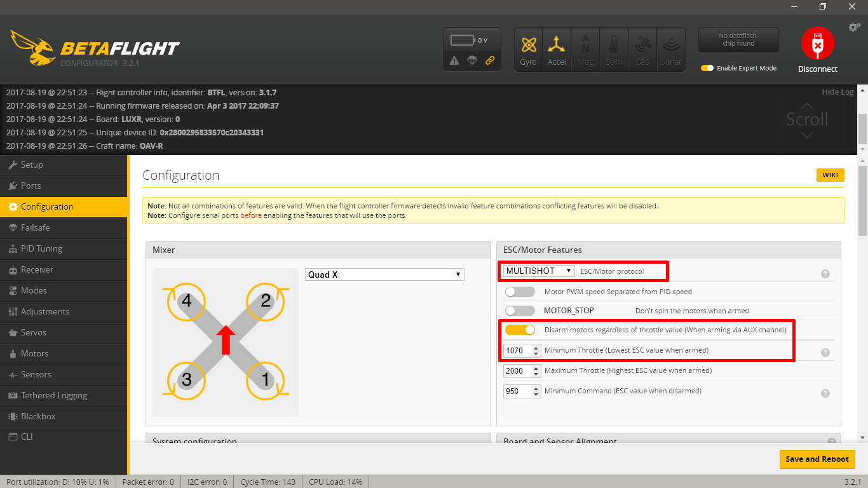Select the Configuration tab
Viewport: 868px width, 488px height.
(x=64, y=207)
